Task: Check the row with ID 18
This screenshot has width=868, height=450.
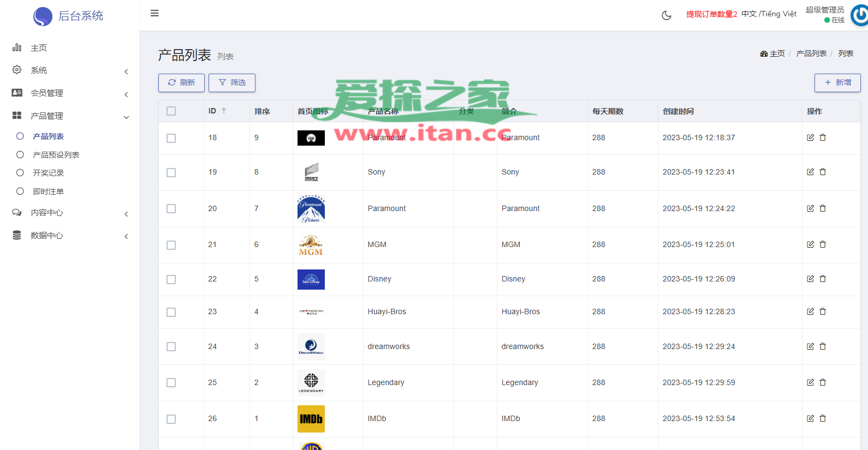Action: pos(171,139)
